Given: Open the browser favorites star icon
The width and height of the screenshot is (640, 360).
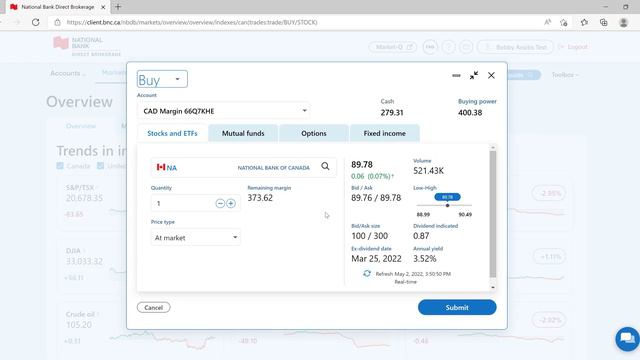Looking at the screenshot, I should coord(584,22).
